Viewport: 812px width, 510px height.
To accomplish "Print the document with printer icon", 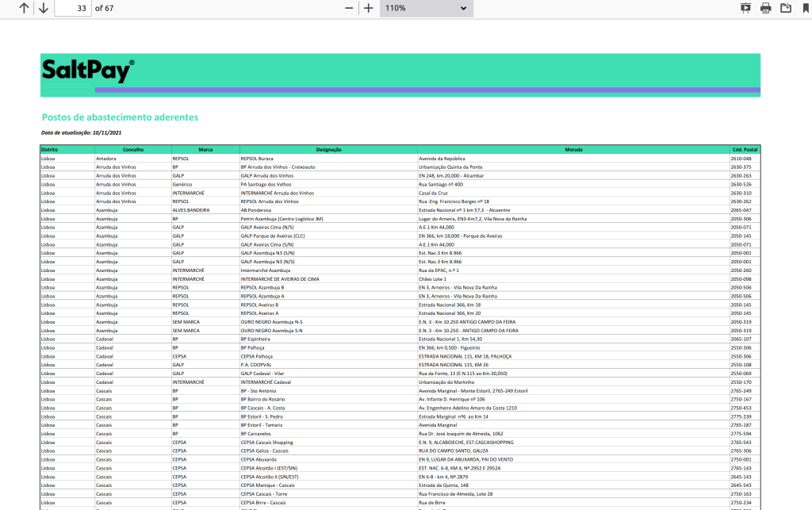I will 765,8.
